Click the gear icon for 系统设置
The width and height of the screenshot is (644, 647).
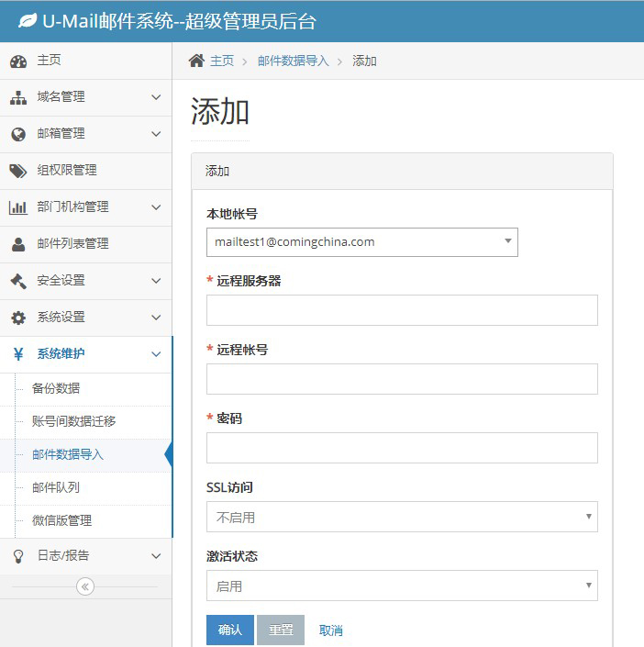[x=18, y=318]
